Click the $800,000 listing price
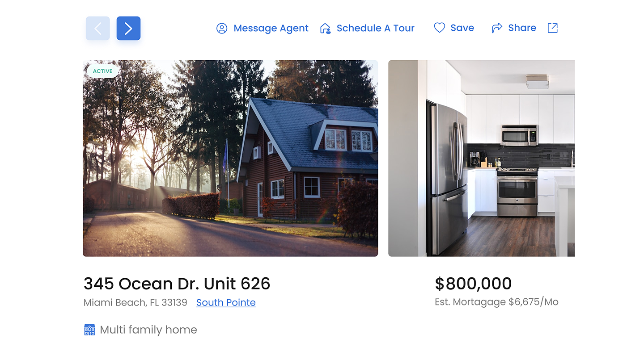This screenshot has height=347, width=644. (x=473, y=284)
